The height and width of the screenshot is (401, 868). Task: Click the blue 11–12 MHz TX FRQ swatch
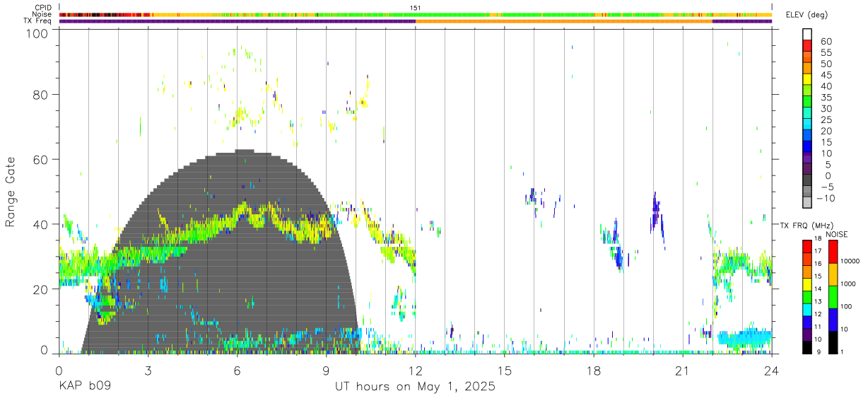click(x=807, y=321)
